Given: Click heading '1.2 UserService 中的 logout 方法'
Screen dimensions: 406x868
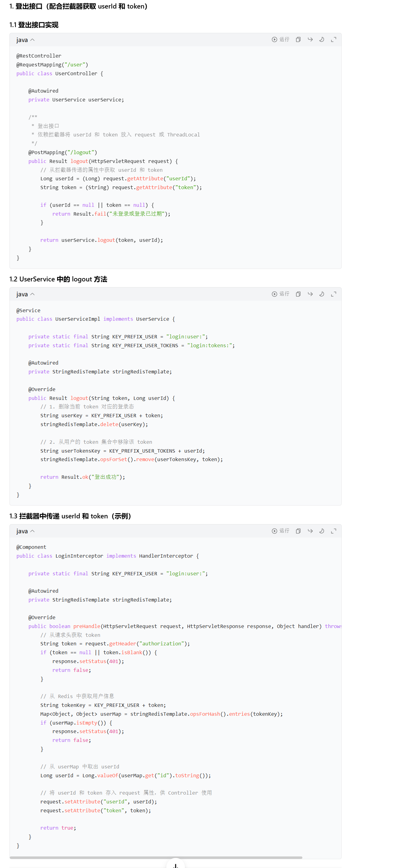Looking at the screenshot, I should [58, 279].
